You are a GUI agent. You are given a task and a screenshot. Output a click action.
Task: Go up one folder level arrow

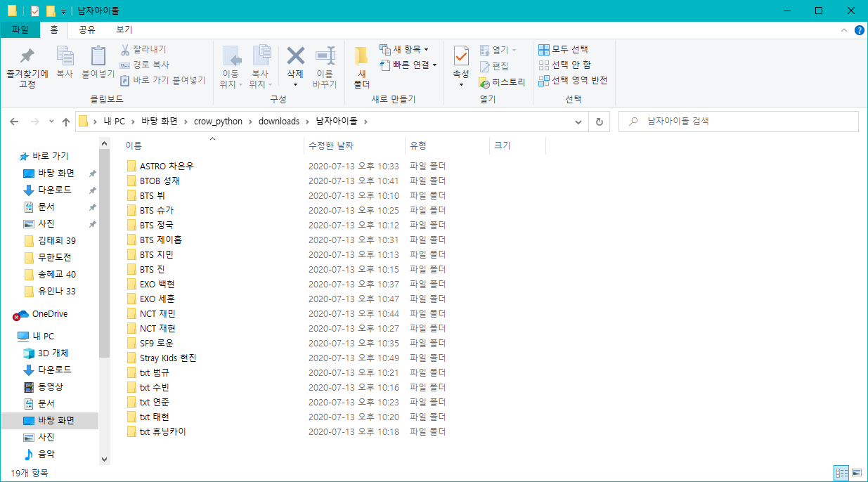(66, 122)
